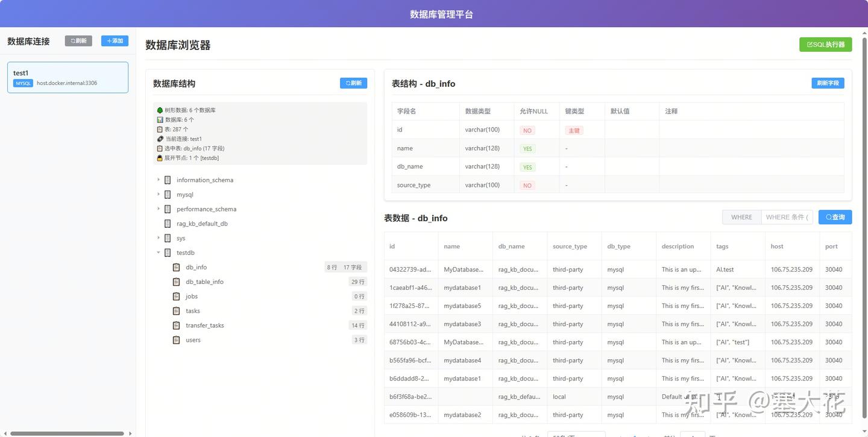Collapse the testdb tree node
The image size is (868, 437).
point(157,253)
